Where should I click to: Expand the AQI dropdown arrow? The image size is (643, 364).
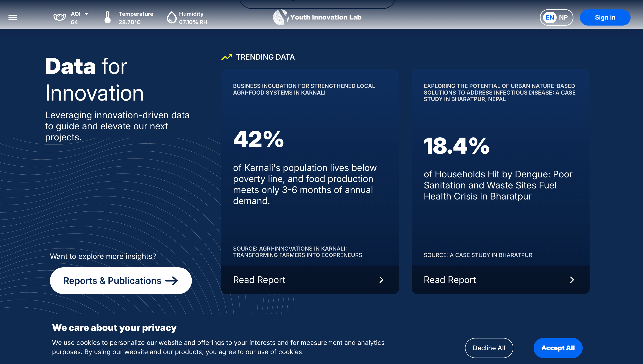(87, 14)
